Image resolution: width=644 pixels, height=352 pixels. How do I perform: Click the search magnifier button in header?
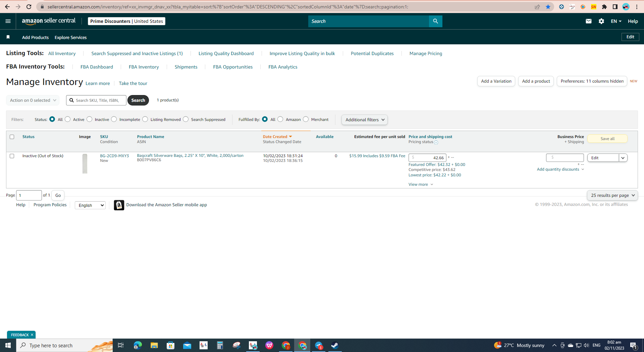[435, 21]
